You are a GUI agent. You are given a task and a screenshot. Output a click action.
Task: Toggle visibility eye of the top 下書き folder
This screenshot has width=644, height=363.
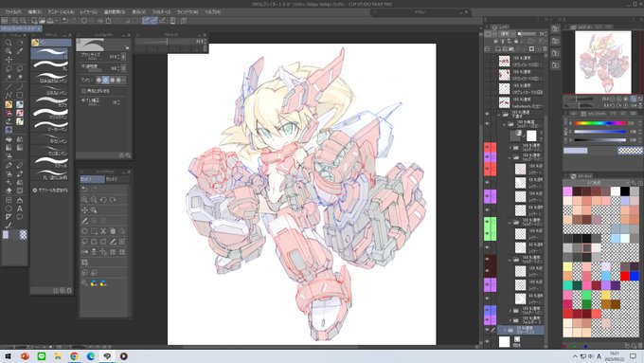click(x=488, y=115)
